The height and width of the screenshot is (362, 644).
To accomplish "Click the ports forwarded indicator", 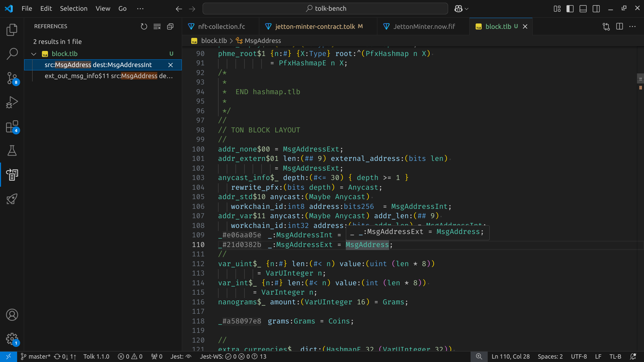I will point(157,357).
